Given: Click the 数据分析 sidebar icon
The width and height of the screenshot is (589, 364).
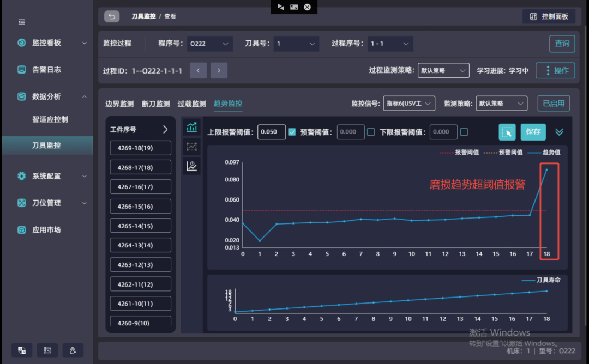Looking at the screenshot, I should (x=22, y=96).
